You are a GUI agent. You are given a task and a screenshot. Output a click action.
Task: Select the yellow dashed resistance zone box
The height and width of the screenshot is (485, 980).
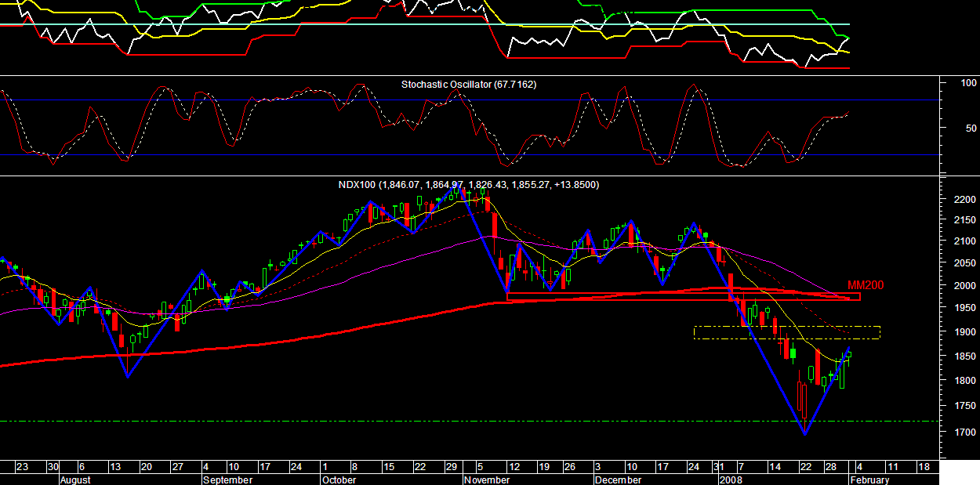tap(787, 333)
